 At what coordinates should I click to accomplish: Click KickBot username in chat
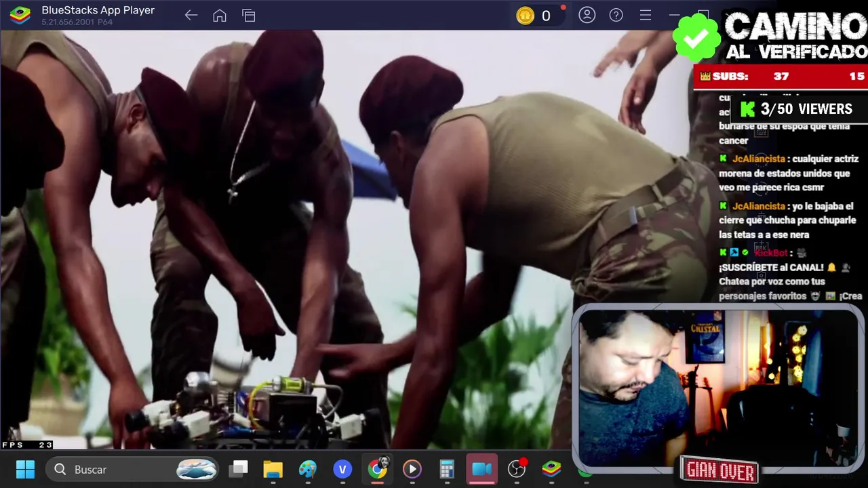[771, 253]
